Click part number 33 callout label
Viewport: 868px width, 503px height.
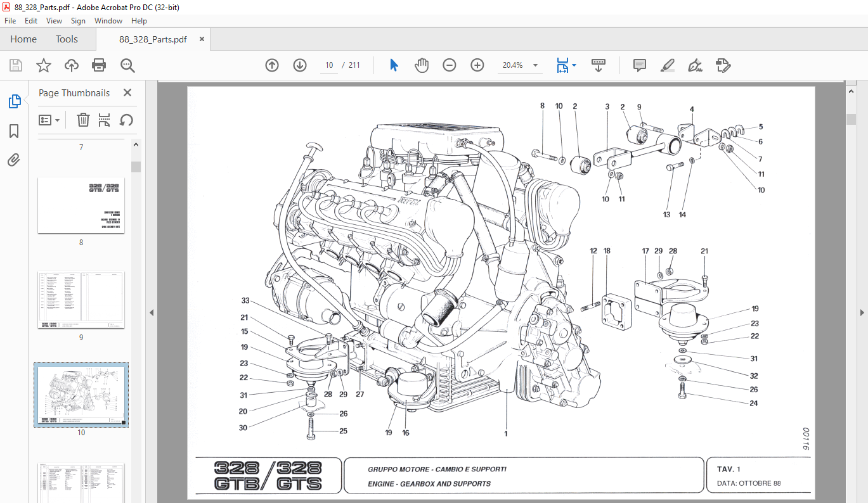(245, 300)
